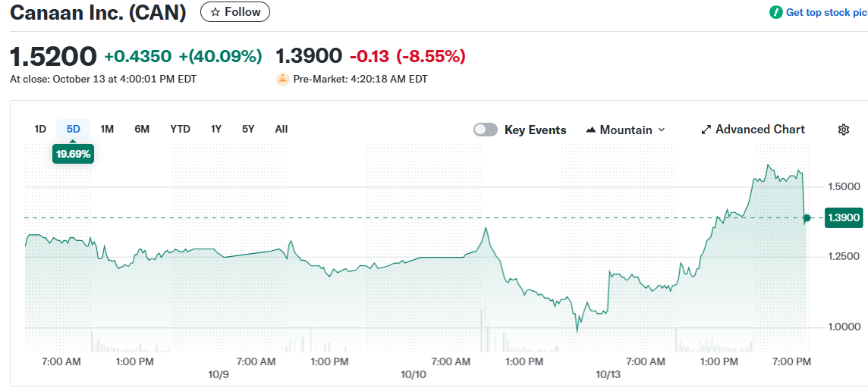Screen dimensions: 868x388
Task: Select the 1D time range tab
Action: click(x=40, y=129)
